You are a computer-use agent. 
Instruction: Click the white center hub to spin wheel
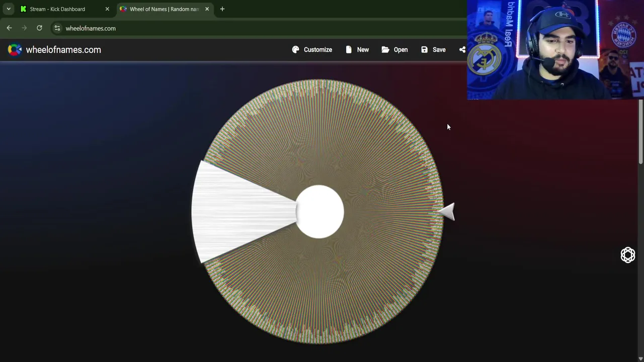pos(319,212)
